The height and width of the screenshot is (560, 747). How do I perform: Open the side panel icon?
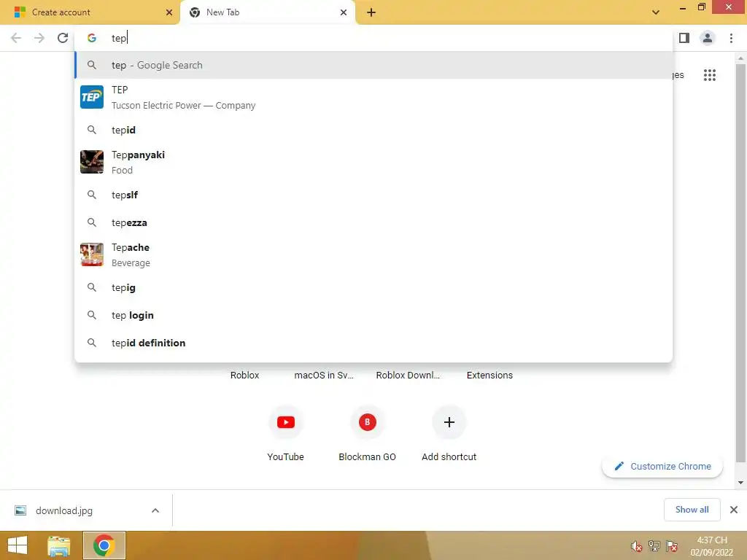pyautogui.click(x=684, y=38)
